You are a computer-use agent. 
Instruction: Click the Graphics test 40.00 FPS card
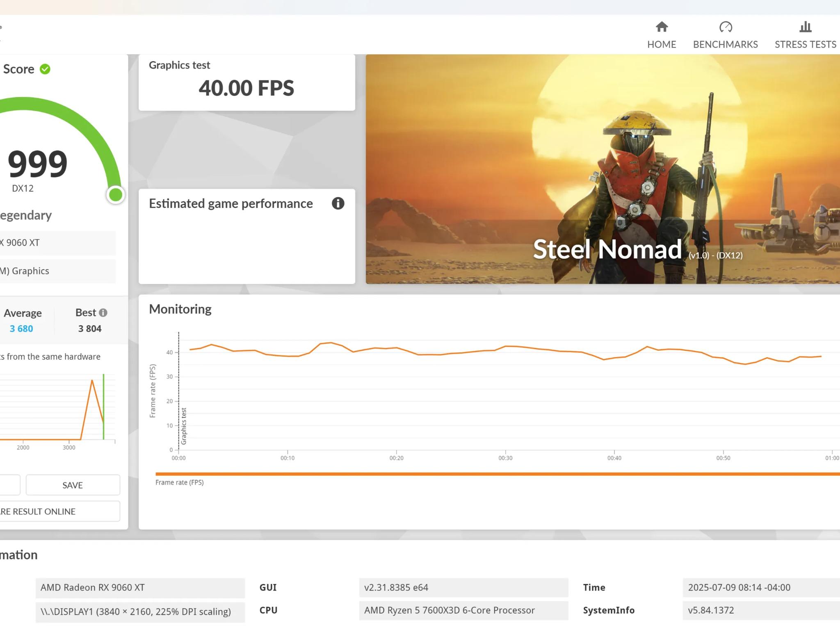(247, 82)
